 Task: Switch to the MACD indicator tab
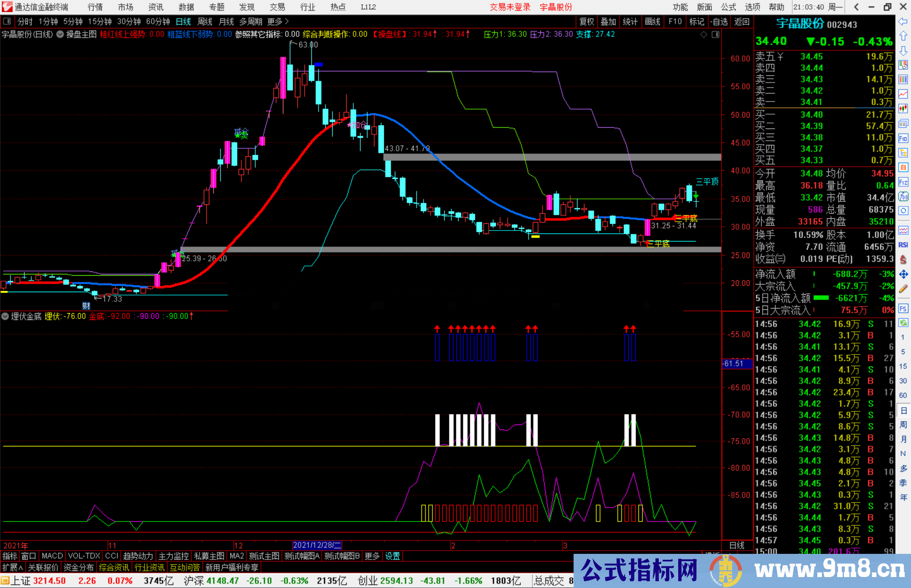point(52,556)
